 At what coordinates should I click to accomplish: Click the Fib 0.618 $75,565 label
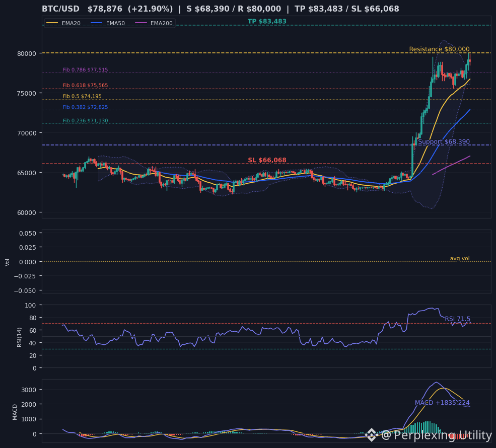[x=85, y=86]
